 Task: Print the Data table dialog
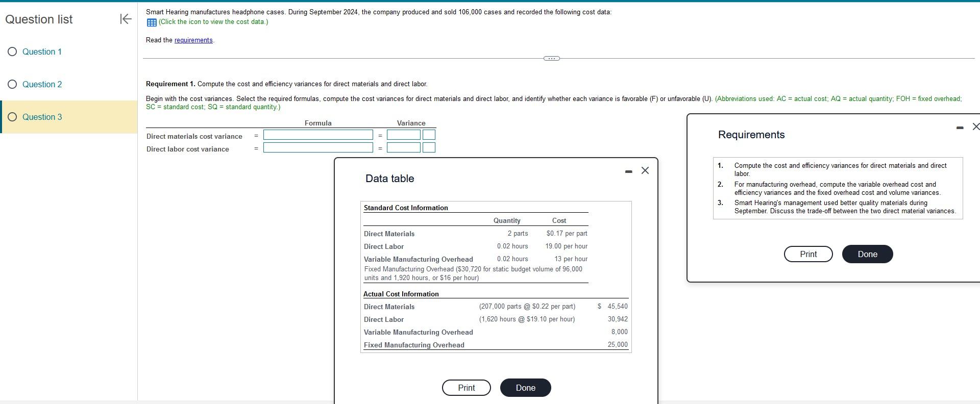click(x=467, y=388)
